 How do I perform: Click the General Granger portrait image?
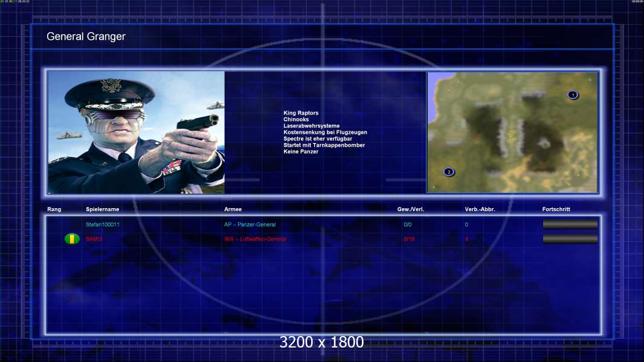coord(137,132)
